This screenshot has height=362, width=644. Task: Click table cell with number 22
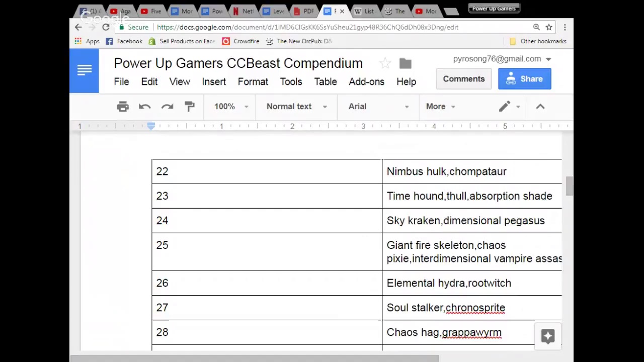[267, 171]
